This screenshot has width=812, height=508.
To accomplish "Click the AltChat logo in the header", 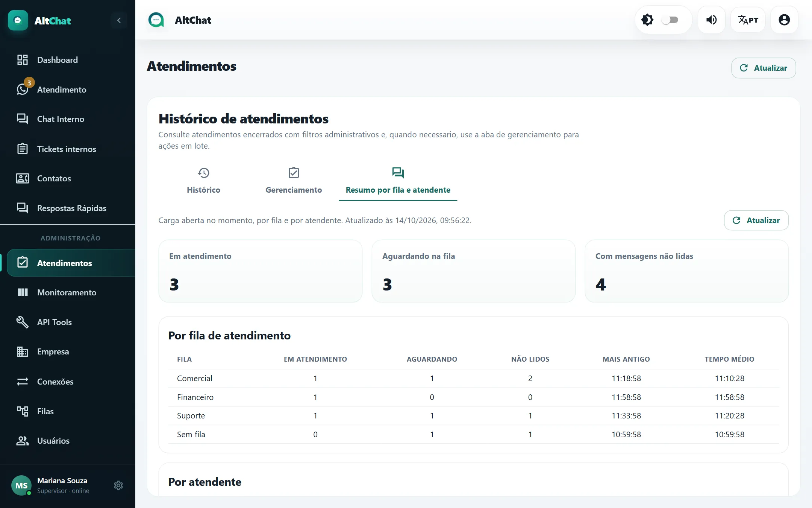I will click(156, 20).
